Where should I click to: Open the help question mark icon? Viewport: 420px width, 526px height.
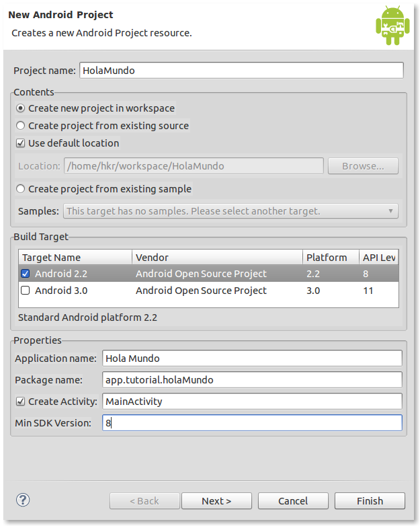[23, 500]
